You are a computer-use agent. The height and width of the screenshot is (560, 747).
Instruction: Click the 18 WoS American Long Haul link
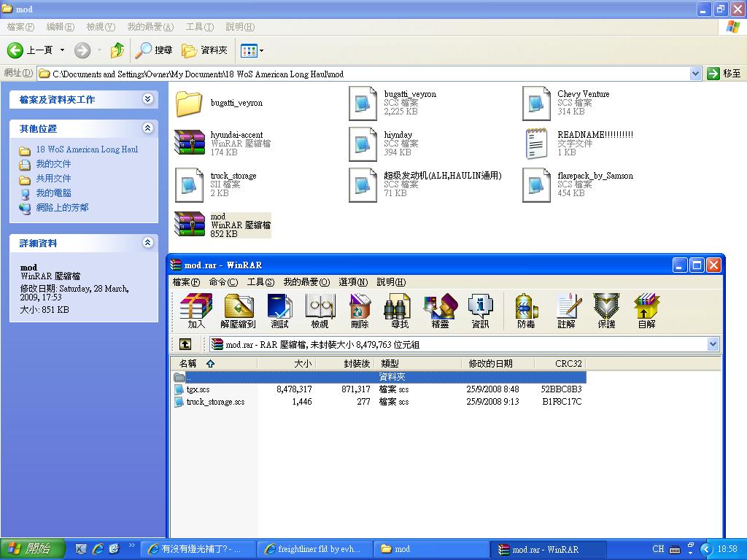[87, 149]
